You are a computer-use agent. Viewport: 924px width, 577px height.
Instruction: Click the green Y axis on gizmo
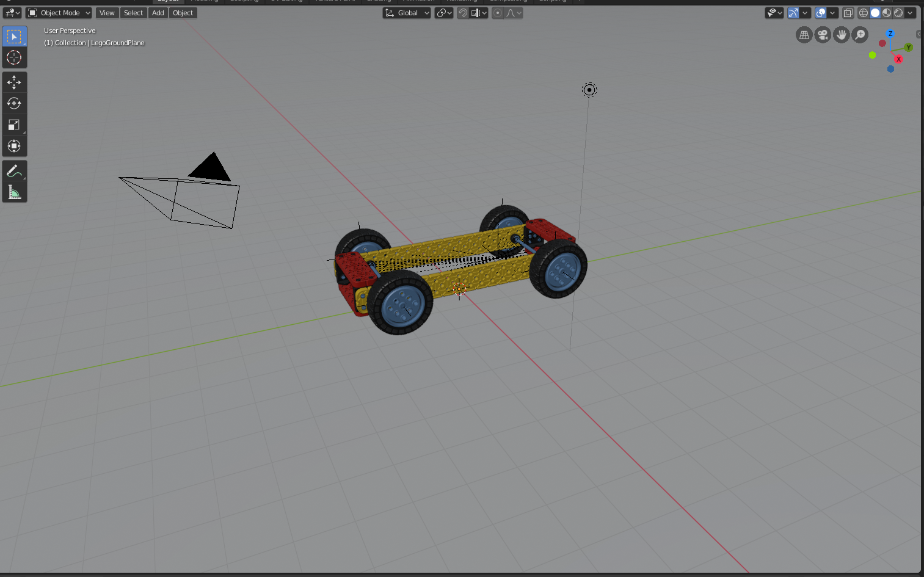tap(909, 47)
